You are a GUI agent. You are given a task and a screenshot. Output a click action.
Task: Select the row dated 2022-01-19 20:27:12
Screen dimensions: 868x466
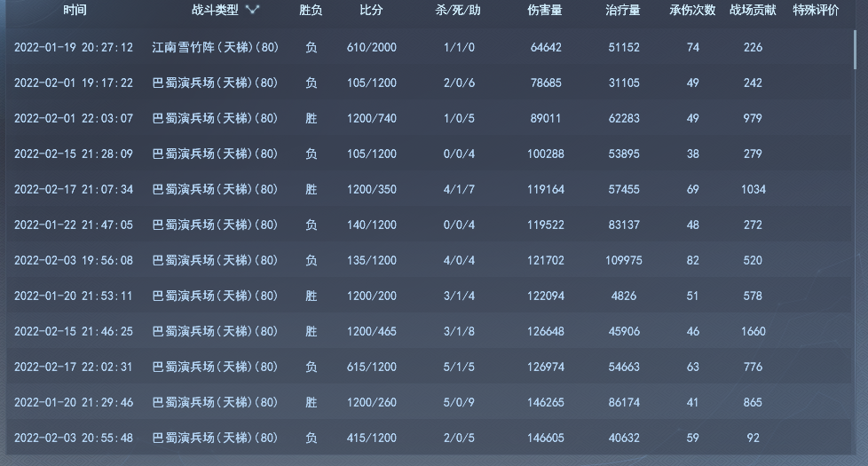[x=429, y=48]
